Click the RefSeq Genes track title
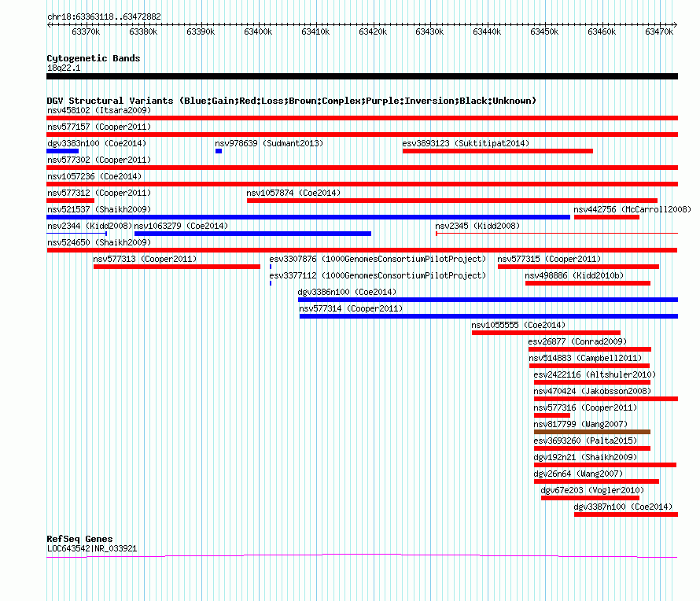This screenshot has width=700, height=601. pyautogui.click(x=79, y=539)
